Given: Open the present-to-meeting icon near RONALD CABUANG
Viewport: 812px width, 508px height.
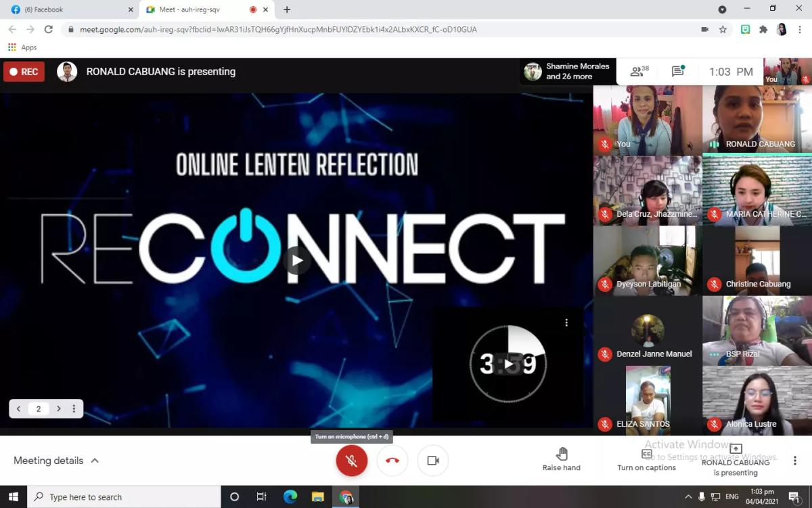Looking at the screenshot, I should [x=736, y=449].
